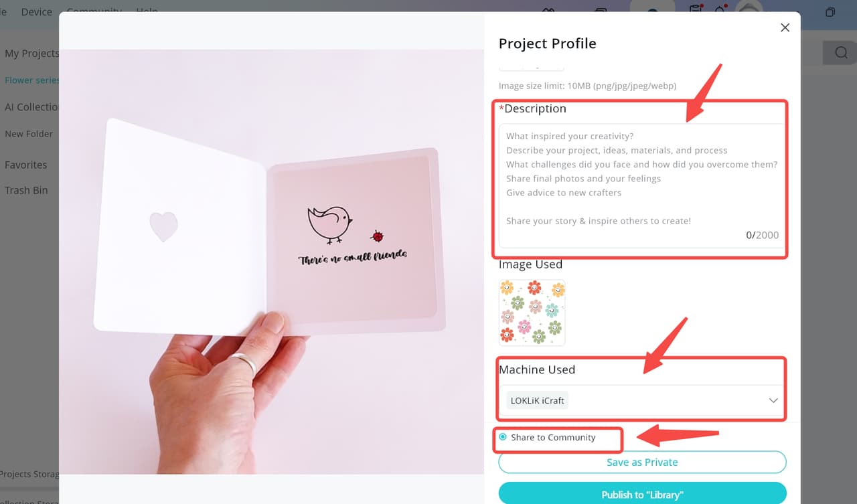Click Save as Private button
This screenshot has height=504, width=857.
642,462
